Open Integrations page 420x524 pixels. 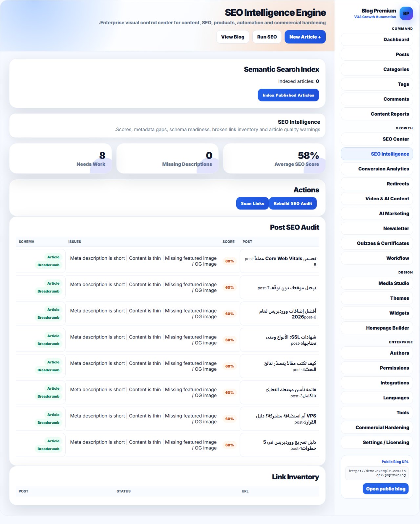(x=377, y=383)
